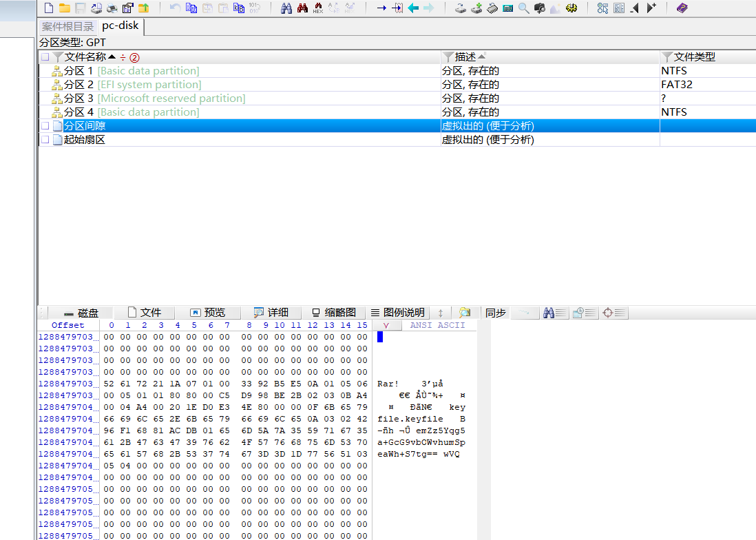Click the right triangle plus icon
Image resolution: width=756 pixels, height=540 pixels.
click(651, 8)
